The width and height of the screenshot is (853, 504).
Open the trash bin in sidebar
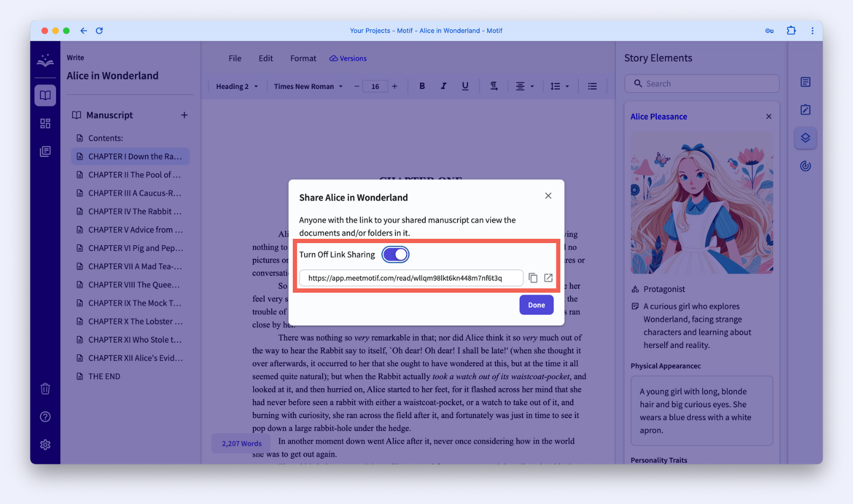[x=45, y=389]
